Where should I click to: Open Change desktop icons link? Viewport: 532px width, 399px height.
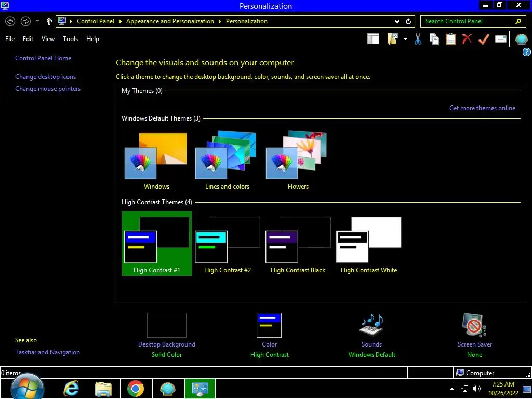click(46, 77)
